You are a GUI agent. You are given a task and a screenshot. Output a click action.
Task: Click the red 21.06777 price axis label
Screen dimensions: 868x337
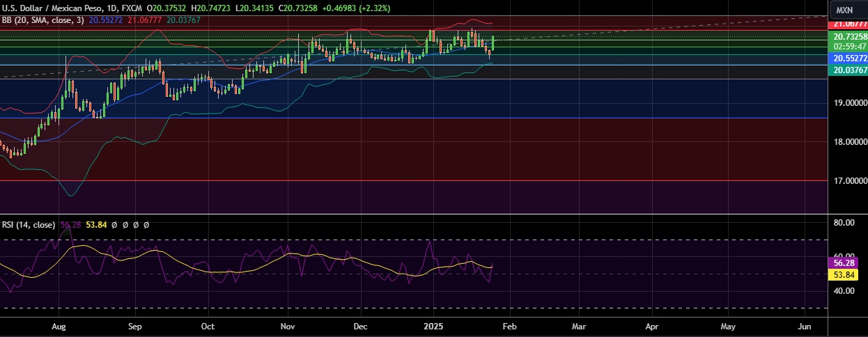[846, 24]
